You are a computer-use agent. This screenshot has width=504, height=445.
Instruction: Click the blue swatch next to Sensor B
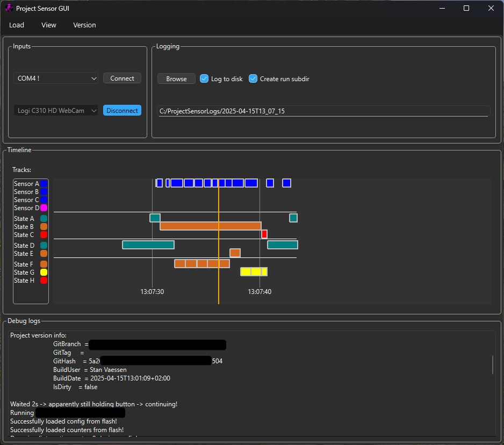click(44, 191)
